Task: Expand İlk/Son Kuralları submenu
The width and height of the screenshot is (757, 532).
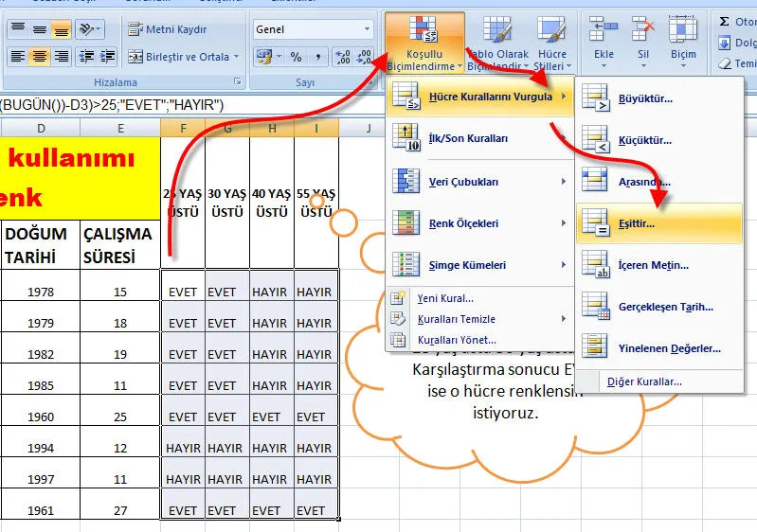Action: pos(479,138)
